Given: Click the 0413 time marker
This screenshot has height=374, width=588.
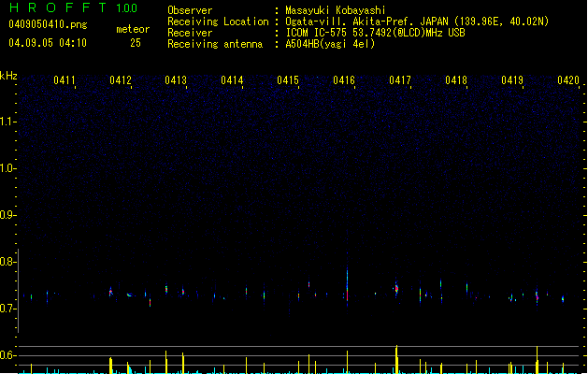Looking at the screenshot, I should point(176,79).
